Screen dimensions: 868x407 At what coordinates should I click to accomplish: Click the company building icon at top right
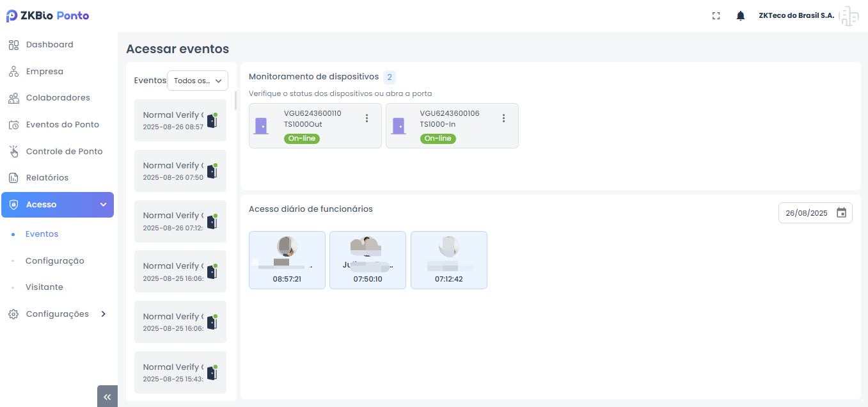(x=849, y=16)
